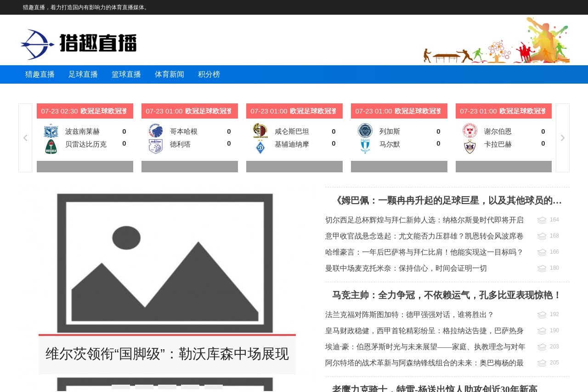588x392 pixels.
Task: Open the 篮球直播 navigation tab
Action: tap(126, 74)
